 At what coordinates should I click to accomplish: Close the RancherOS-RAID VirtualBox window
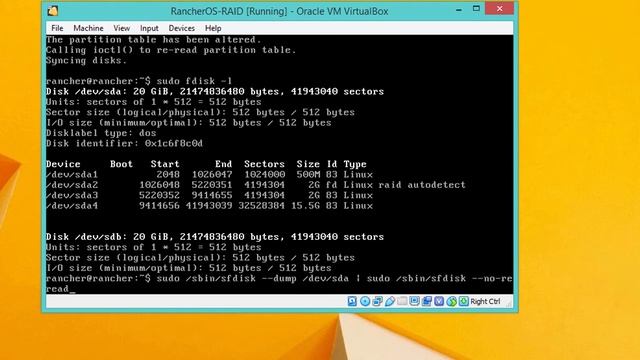[500, 9]
